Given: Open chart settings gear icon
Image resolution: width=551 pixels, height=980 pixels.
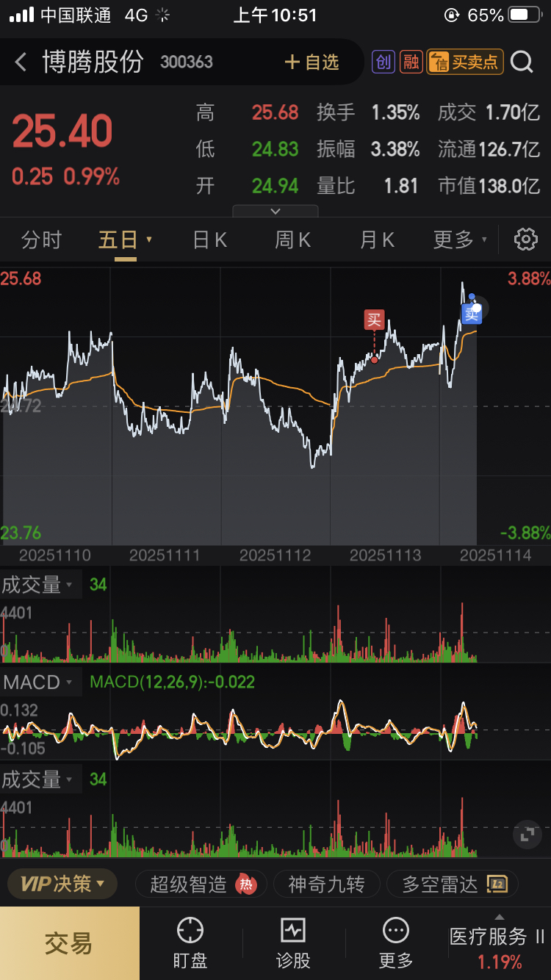Looking at the screenshot, I should click(x=526, y=239).
